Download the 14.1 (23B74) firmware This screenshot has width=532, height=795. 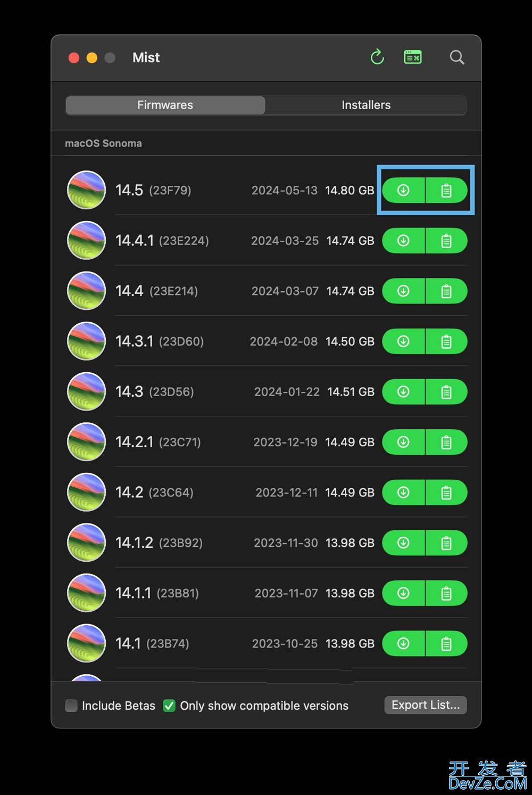[x=403, y=643]
